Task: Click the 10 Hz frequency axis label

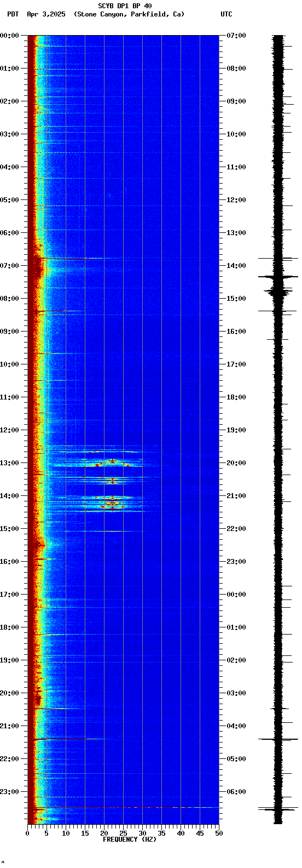Action: 66,833
